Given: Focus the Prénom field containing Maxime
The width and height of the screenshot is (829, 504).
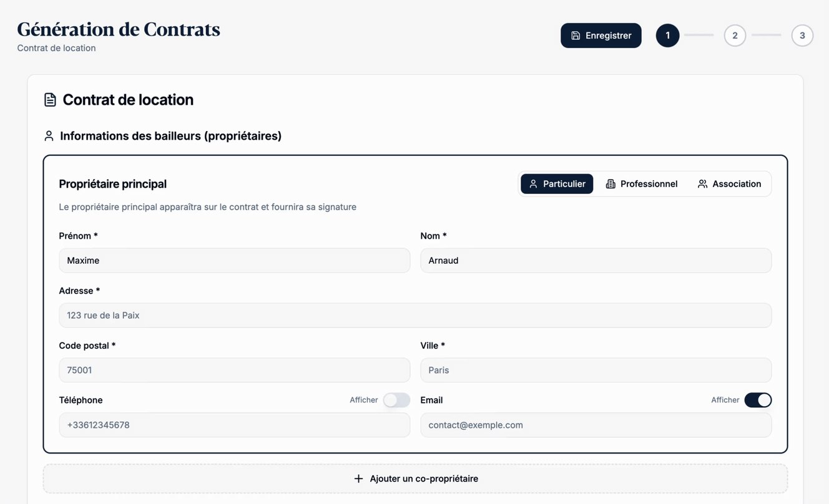Looking at the screenshot, I should click(234, 261).
